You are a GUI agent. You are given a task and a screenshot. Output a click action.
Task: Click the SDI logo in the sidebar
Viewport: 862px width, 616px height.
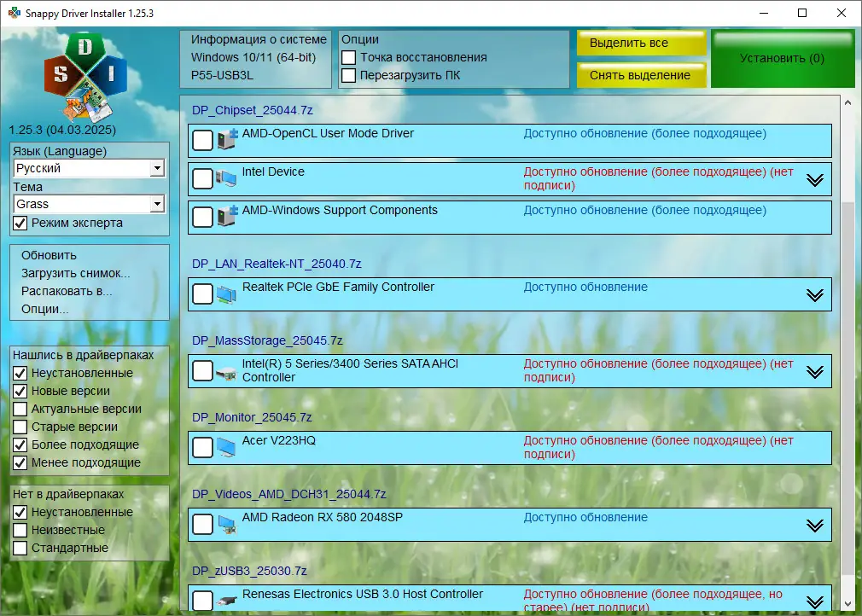[x=85, y=77]
